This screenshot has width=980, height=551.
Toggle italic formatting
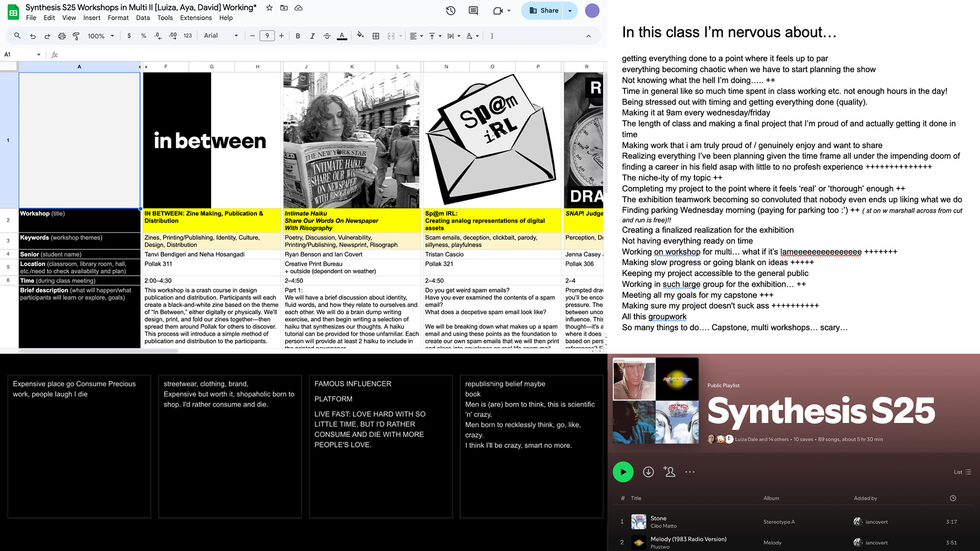click(313, 36)
